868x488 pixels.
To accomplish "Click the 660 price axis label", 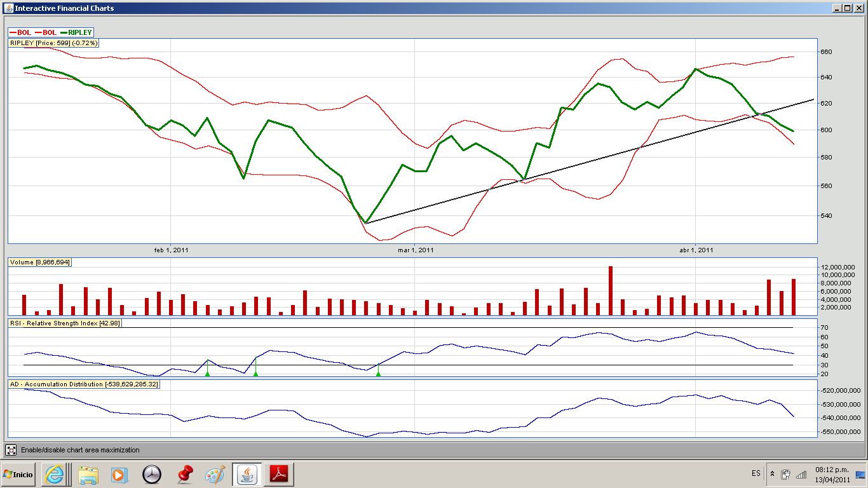I will (x=826, y=51).
